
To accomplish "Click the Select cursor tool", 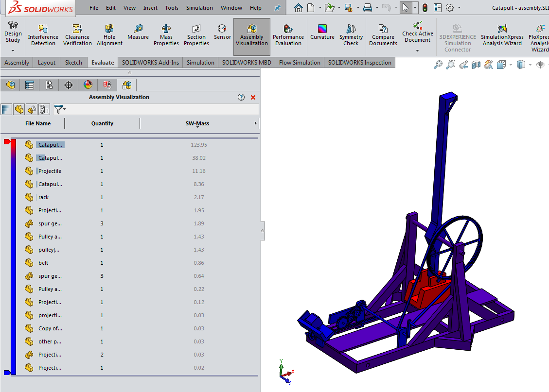I will pos(405,8).
